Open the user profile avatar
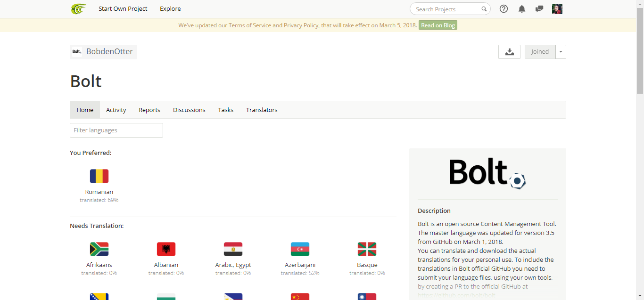The width and height of the screenshot is (644, 300). point(557,9)
